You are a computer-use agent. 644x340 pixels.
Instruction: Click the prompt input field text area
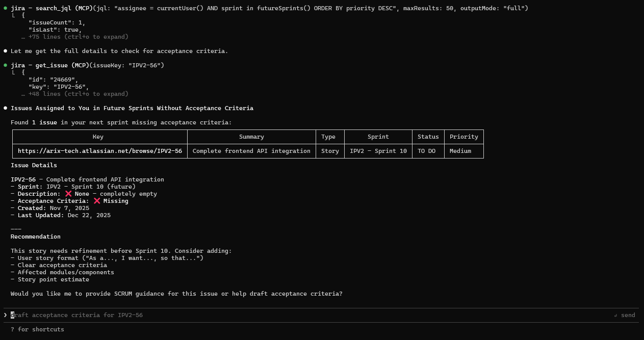[76, 315]
